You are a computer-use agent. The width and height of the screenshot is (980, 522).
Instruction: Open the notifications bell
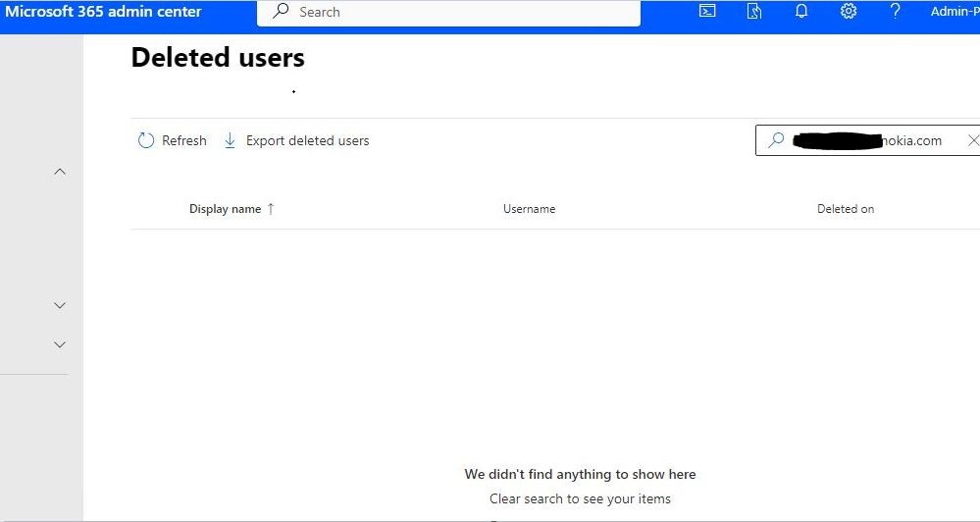pos(801,11)
